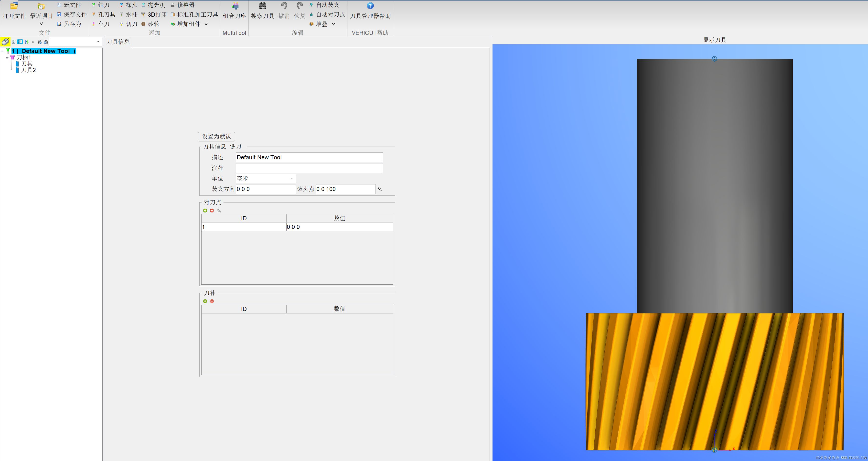Click the small double-chevron expand icon
This screenshot has width=868, height=461.
pos(33,42)
